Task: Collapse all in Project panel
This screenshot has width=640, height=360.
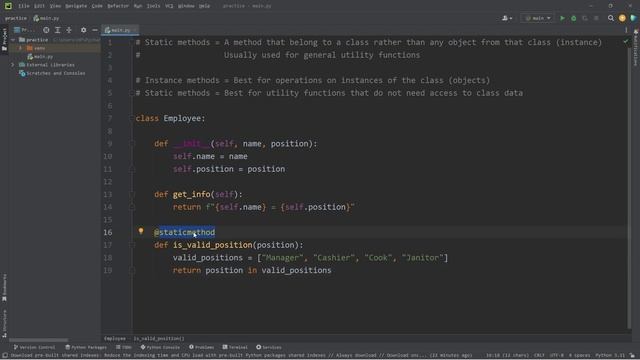Action: point(69,30)
